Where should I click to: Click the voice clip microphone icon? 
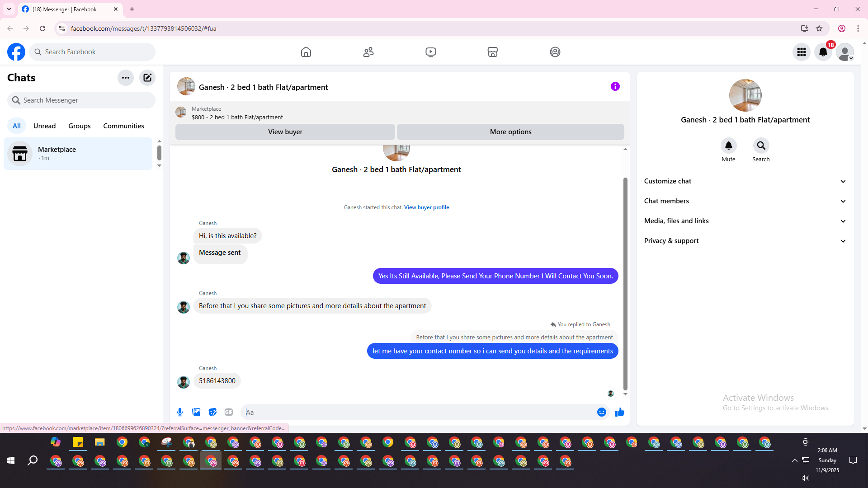tap(180, 412)
